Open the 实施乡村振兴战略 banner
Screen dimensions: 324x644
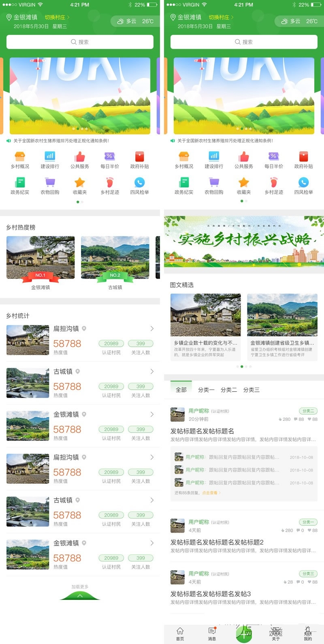click(244, 241)
